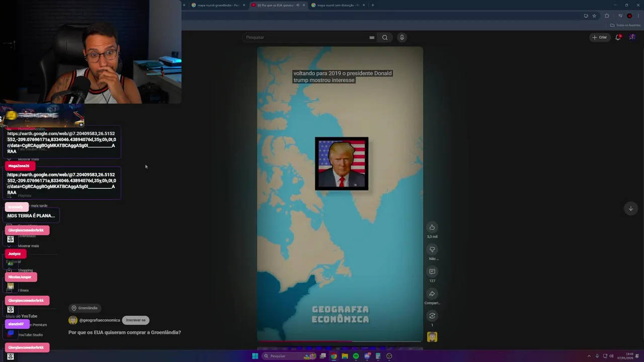Click the video title about Groenlândia
The height and width of the screenshot is (362, 644).
tap(125, 332)
